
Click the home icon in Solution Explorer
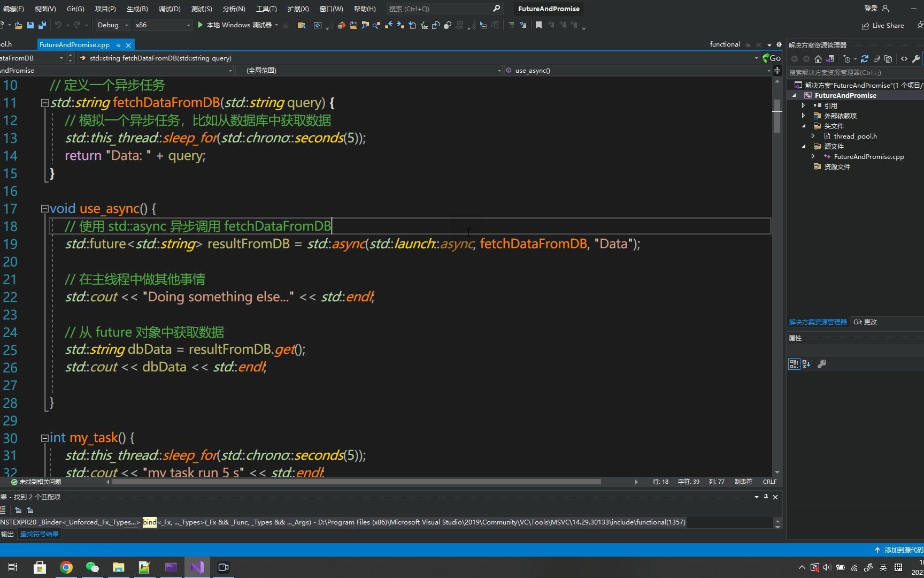[818, 59]
